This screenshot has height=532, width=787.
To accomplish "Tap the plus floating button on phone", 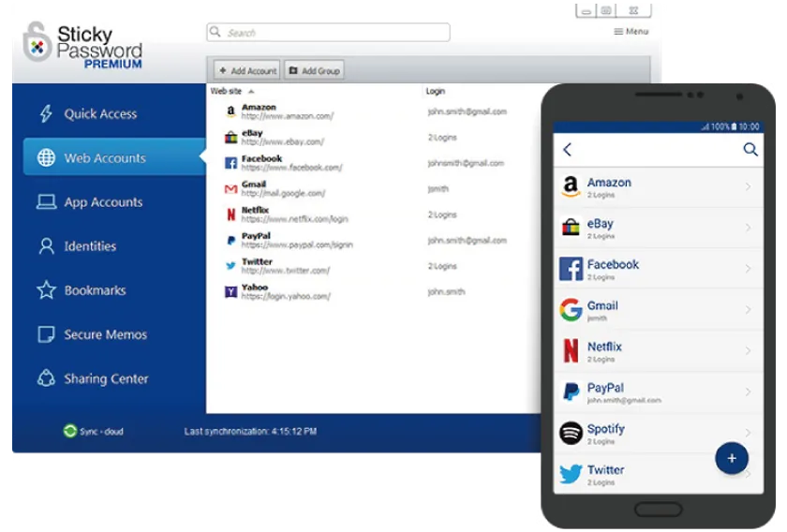I will coord(732,458).
